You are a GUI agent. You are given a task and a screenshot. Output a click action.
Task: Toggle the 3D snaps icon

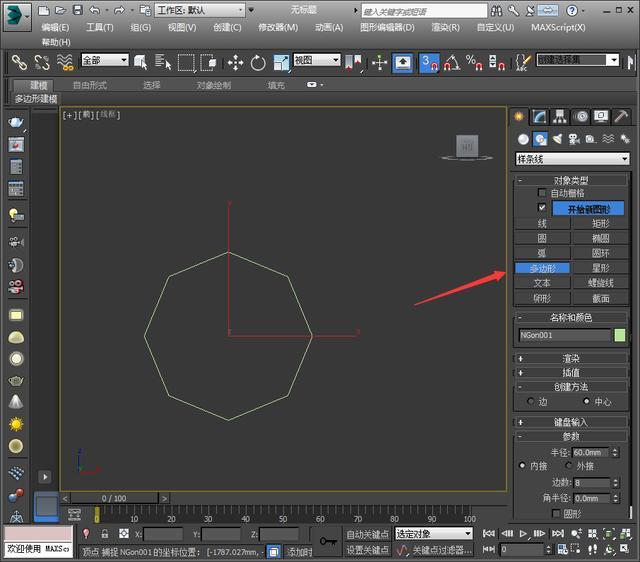(428, 63)
